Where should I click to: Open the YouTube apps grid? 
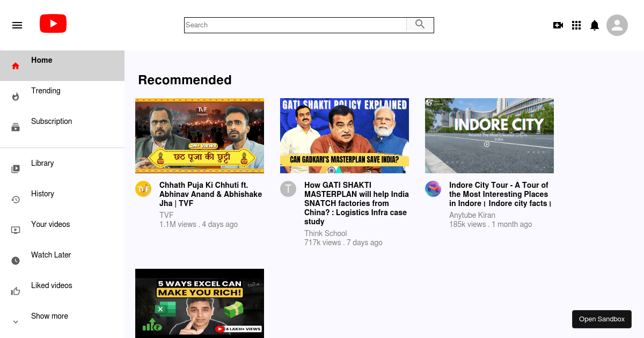(x=576, y=25)
